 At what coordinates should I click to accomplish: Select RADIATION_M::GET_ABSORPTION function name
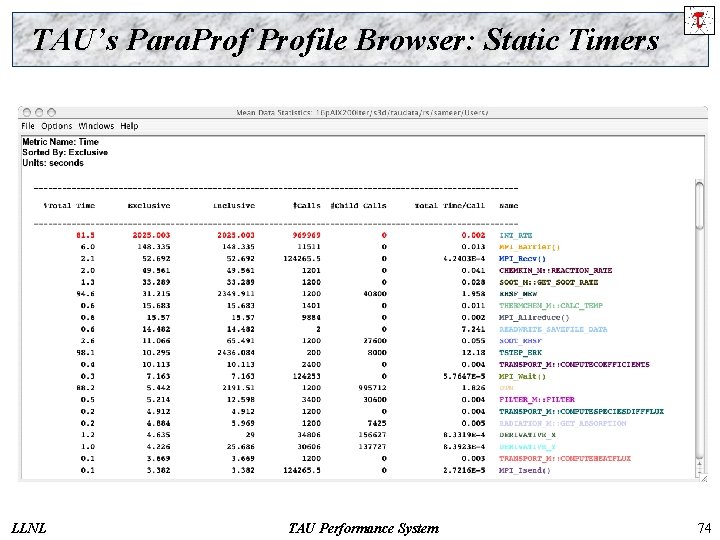point(562,423)
